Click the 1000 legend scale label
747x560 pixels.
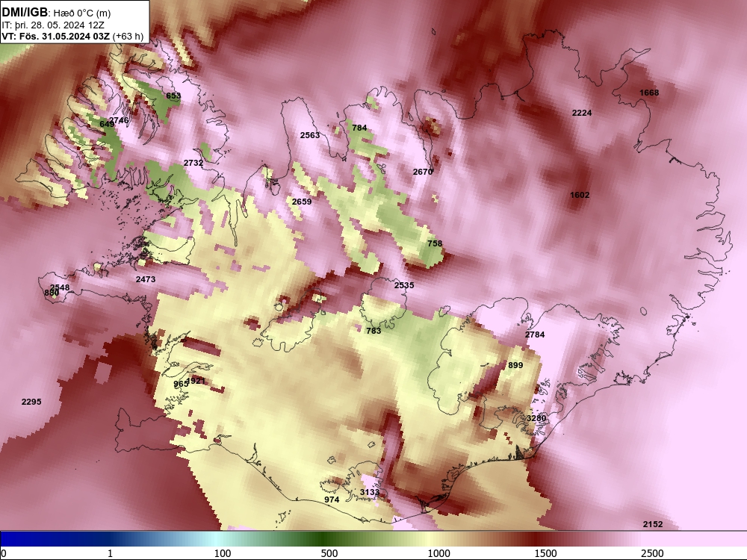438,553
